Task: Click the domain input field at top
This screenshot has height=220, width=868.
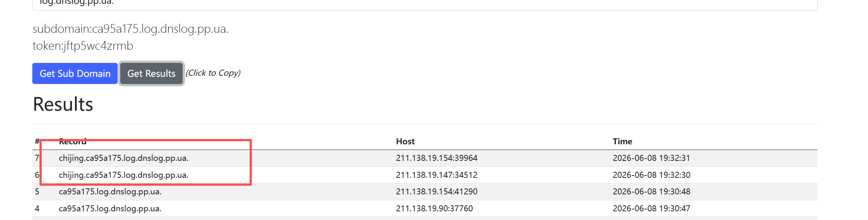Action: (x=425, y=4)
